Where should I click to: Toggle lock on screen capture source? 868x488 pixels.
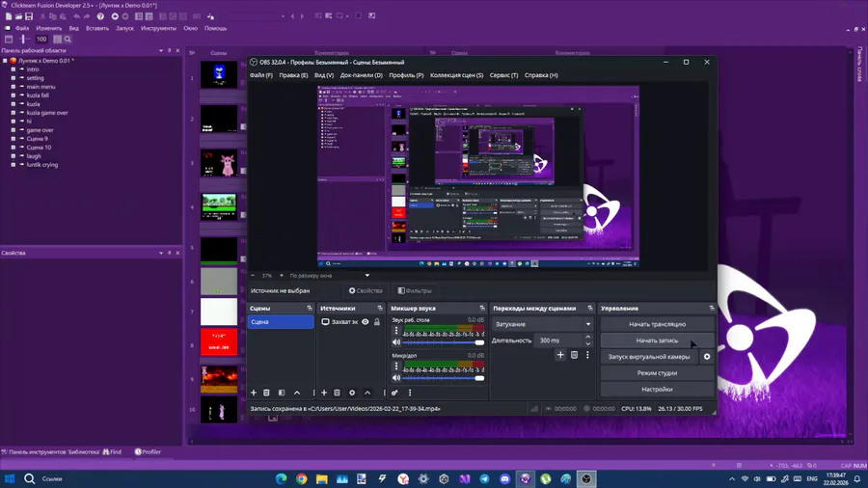pyautogui.click(x=377, y=322)
